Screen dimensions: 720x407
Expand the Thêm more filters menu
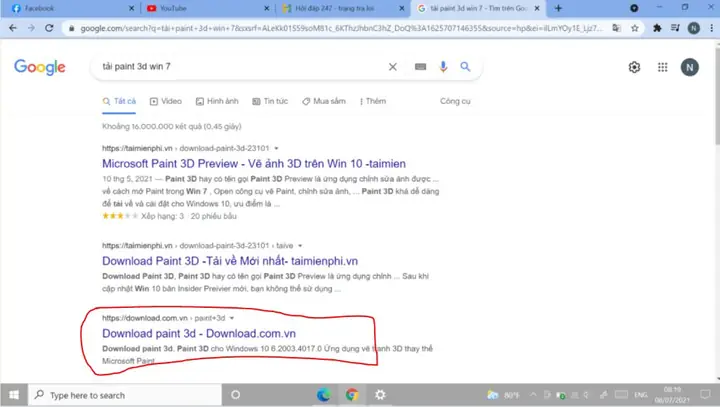pyautogui.click(x=373, y=102)
